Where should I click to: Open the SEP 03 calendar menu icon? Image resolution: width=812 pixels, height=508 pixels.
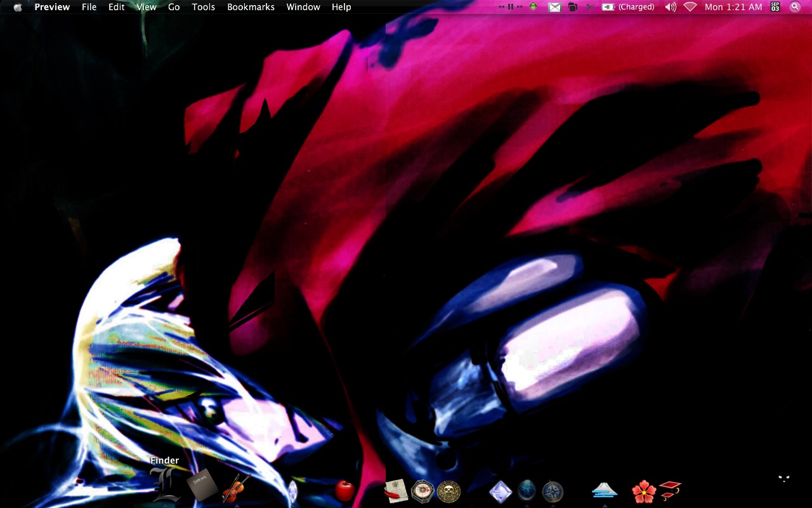775,7
